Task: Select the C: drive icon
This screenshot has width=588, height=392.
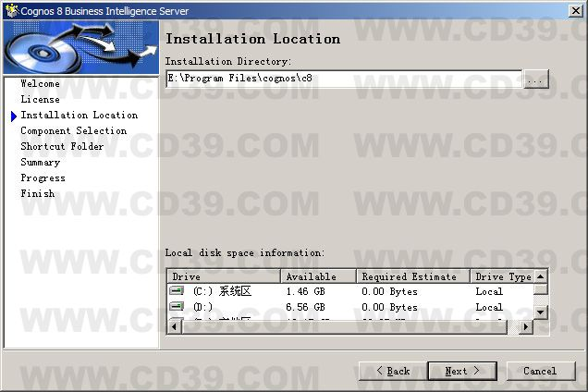Action: click(177, 290)
